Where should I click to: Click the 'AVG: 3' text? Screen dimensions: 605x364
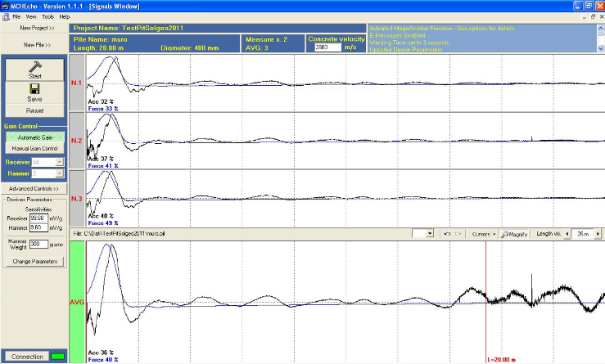pyautogui.click(x=256, y=47)
